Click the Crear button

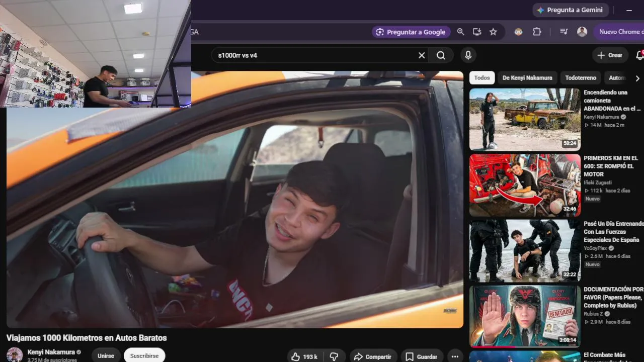click(610, 55)
